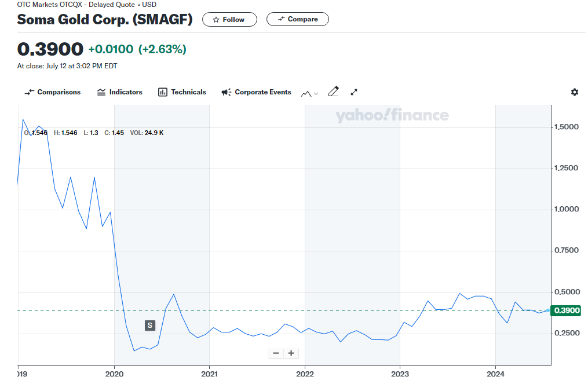This screenshot has width=588, height=384.
Task: Click the S stock split marker
Action: [150, 326]
